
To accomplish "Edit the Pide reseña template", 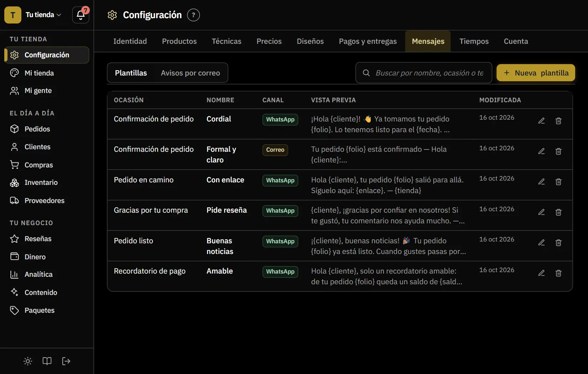I will 541,212.
